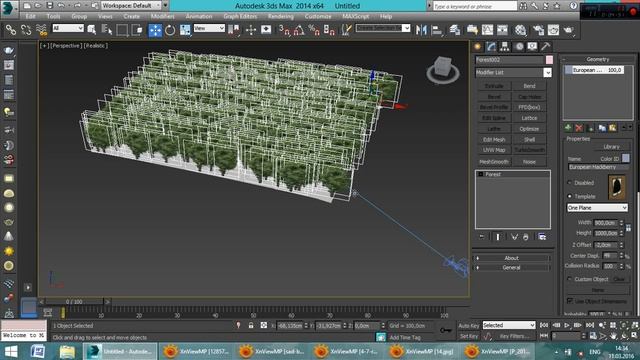Open Edit Named Selection Sets
This screenshot has height=360, width=640.
pos(346,30)
